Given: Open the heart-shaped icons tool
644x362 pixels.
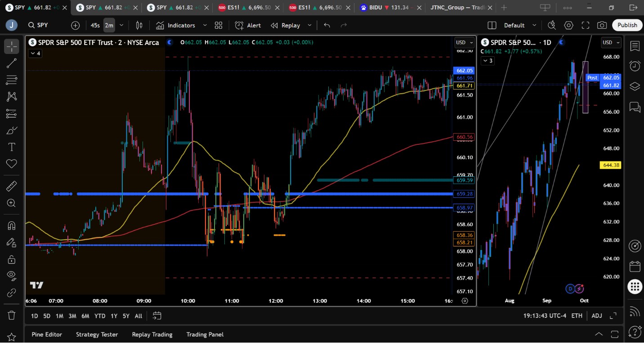Looking at the screenshot, I should click(x=12, y=164).
